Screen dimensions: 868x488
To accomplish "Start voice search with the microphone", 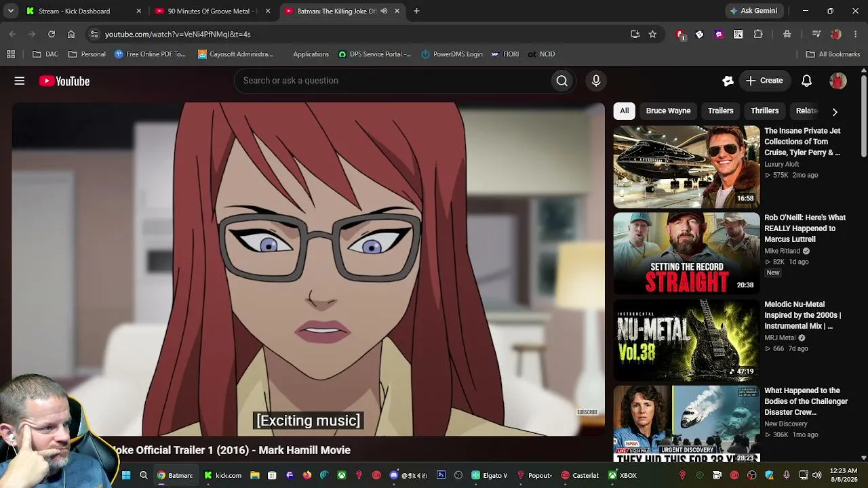I will pyautogui.click(x=596, y=81).
